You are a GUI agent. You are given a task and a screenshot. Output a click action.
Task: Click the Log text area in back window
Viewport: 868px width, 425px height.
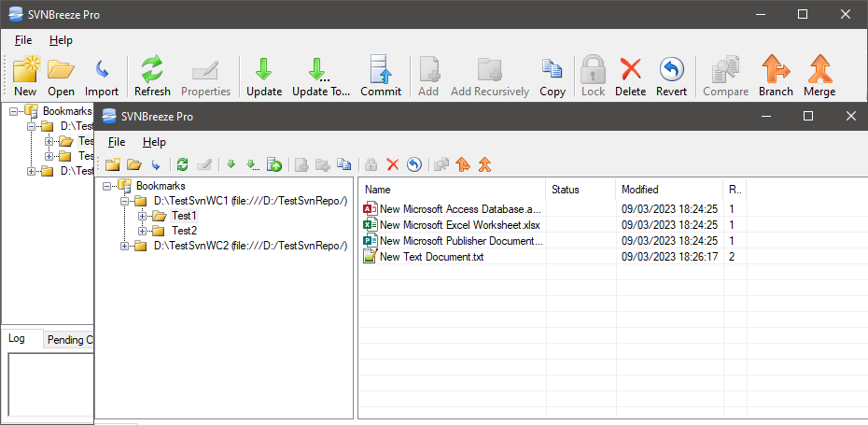coord(51,384)
